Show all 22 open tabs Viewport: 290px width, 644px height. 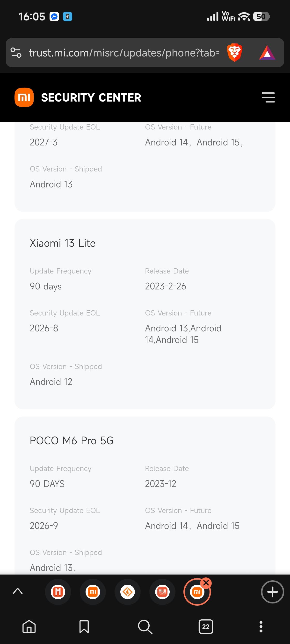click(x=206, y=626)
